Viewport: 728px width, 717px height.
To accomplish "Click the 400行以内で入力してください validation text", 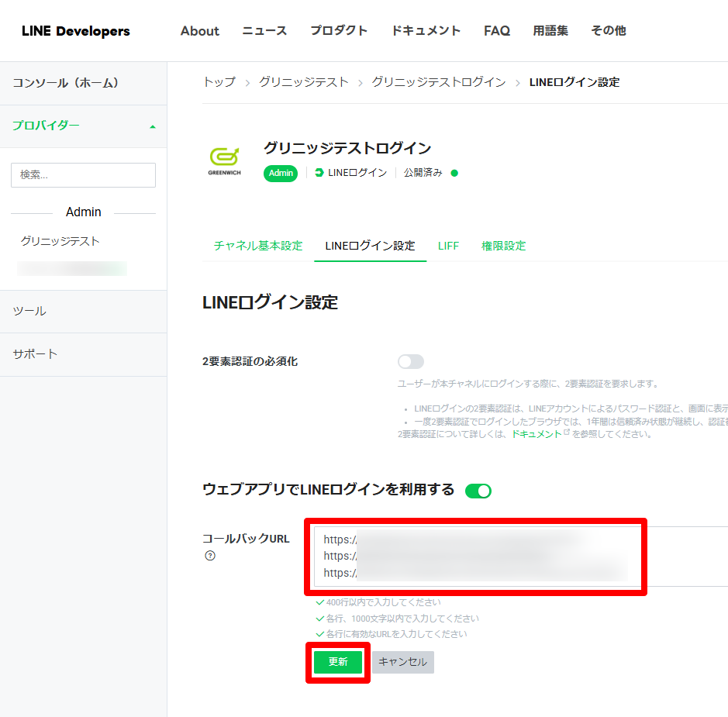I will tap(383, 602).
